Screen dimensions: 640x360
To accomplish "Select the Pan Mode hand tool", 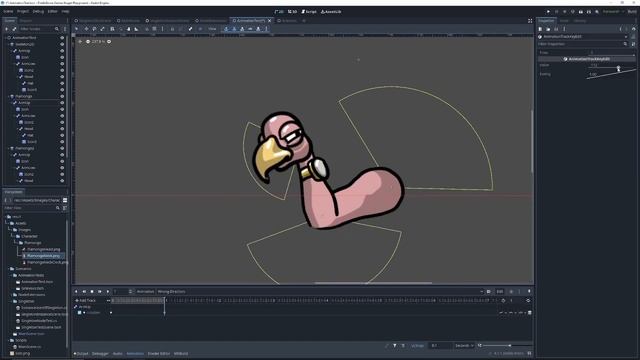I will [129, 29].
